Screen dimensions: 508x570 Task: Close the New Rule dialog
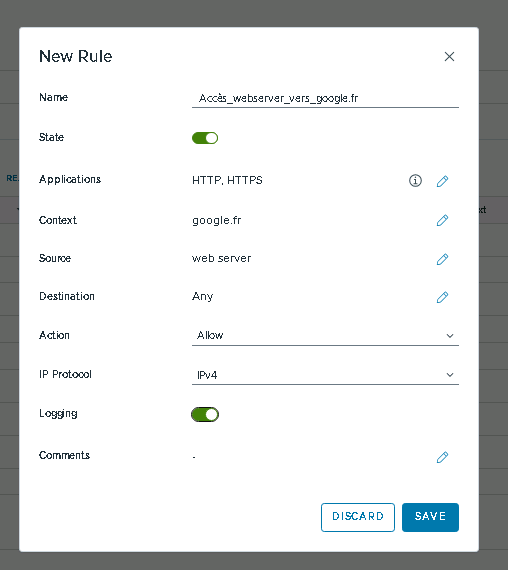449,56
